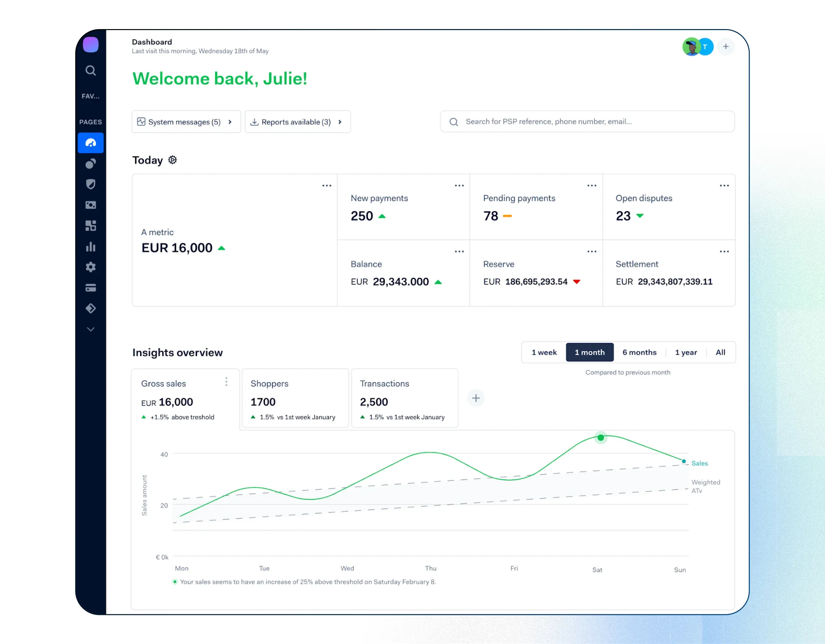The width and height of the screenshot is (825, 644).
Task: Click the Pending payments value 78
Action: (x=491, y=216)
